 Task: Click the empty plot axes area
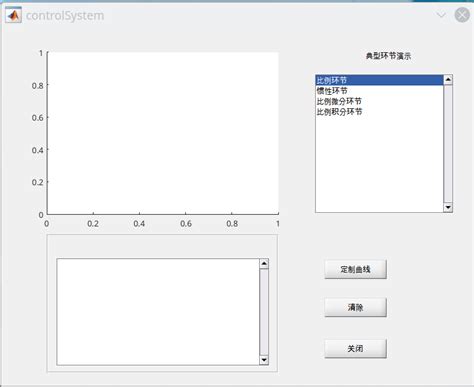pyautogui.click(x=163, y=133)
